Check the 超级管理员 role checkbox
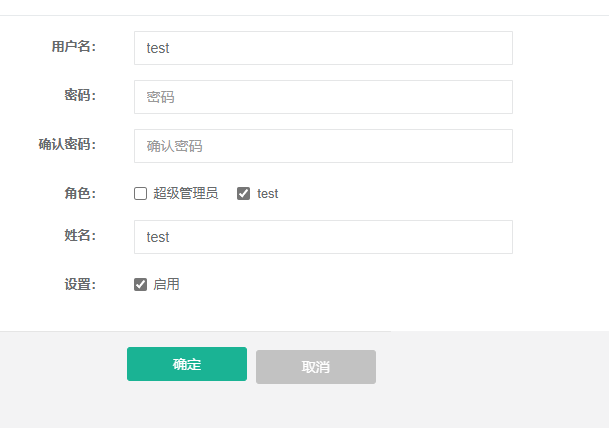Screen dimensions: 609x428 pyautogui.click(x=140, y=193)
